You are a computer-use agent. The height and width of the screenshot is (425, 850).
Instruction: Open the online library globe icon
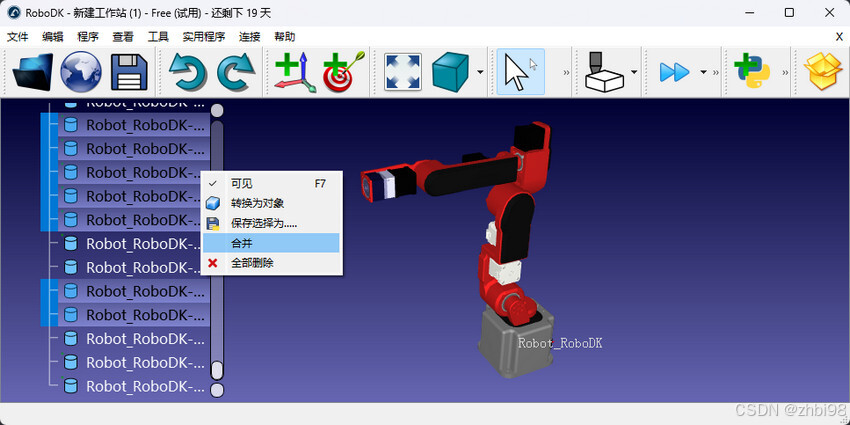(x=81, y=72)
